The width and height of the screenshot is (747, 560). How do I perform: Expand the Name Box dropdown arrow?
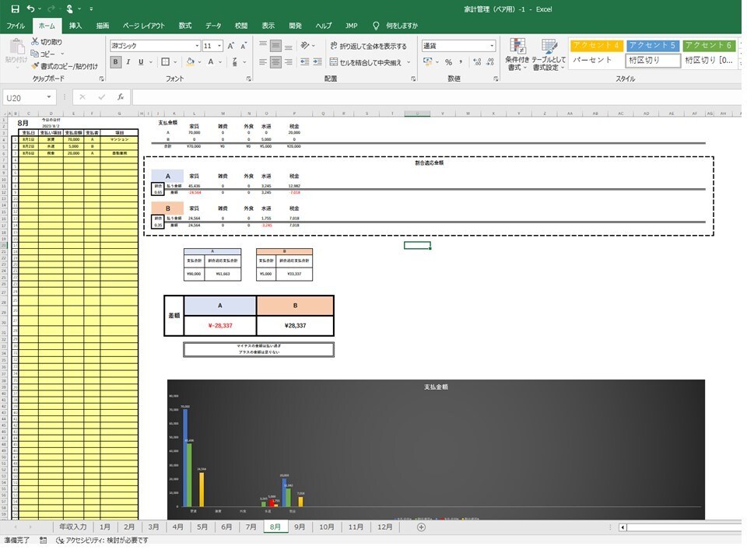coord(49,97)
